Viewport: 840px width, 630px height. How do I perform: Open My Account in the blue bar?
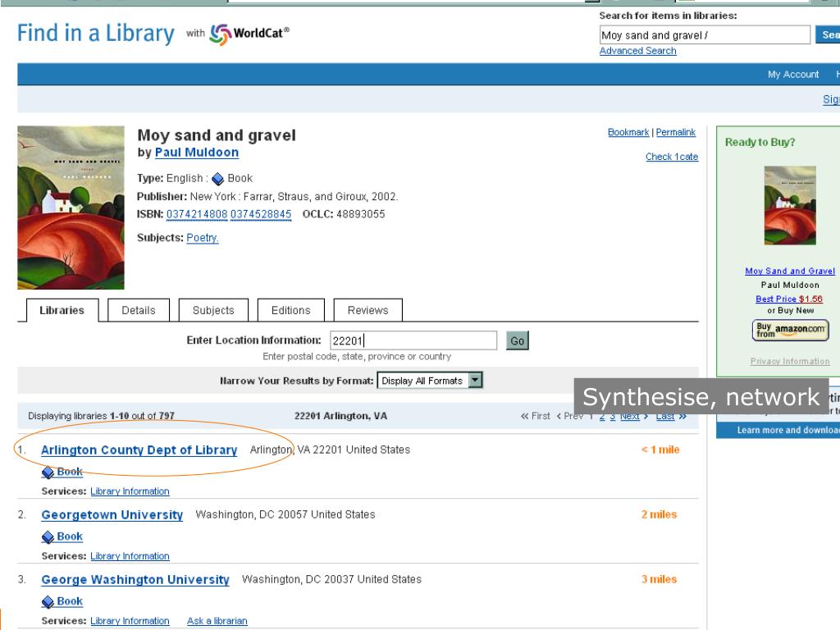[x=793, y=75]
